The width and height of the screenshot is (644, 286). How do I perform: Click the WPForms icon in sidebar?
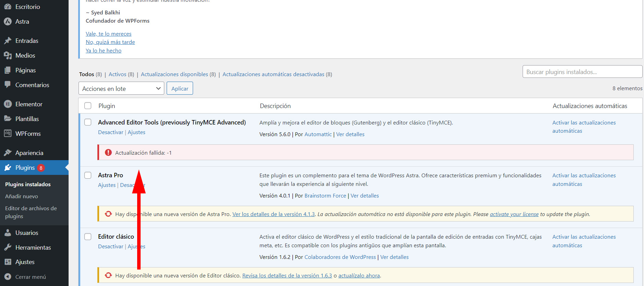coord(8,133)
